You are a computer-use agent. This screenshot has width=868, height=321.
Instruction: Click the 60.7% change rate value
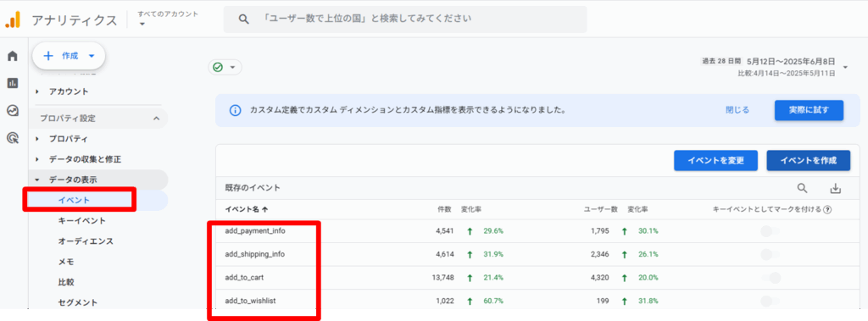[493, 301]
